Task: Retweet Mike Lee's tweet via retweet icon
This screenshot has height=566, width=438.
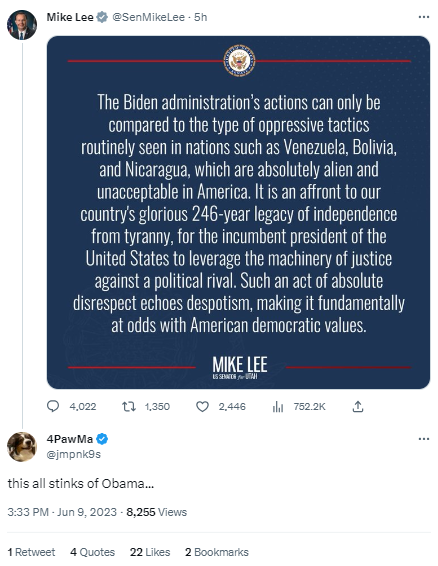Action: [x=129, y=407]
